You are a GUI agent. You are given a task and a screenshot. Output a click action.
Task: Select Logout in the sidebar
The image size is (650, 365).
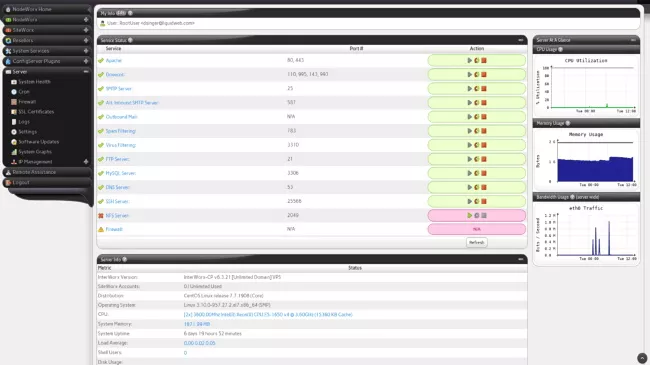click(x=21, y=182)
